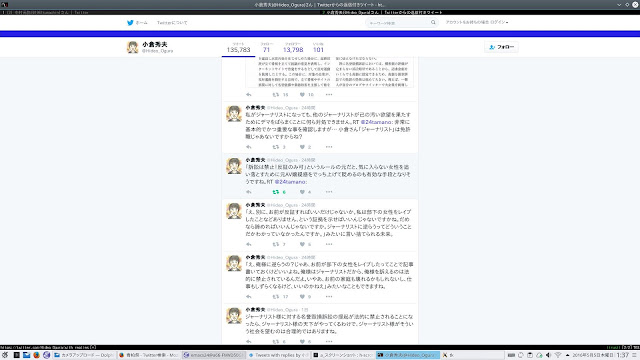Screen dimensions: 640x360
Task: Follow 小倉秀夫 with the フォロー button
Action: click(502, 47)
